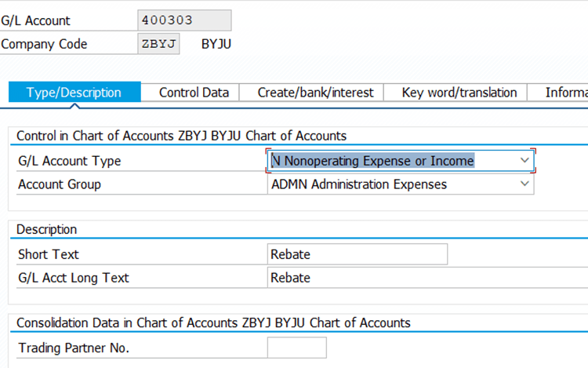
Task: Click the Account Group label
Action: pyautogui.click(x=60, y=184)
